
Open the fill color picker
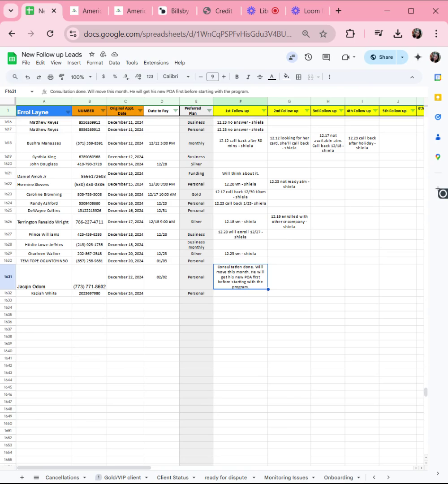coord(286,77)
